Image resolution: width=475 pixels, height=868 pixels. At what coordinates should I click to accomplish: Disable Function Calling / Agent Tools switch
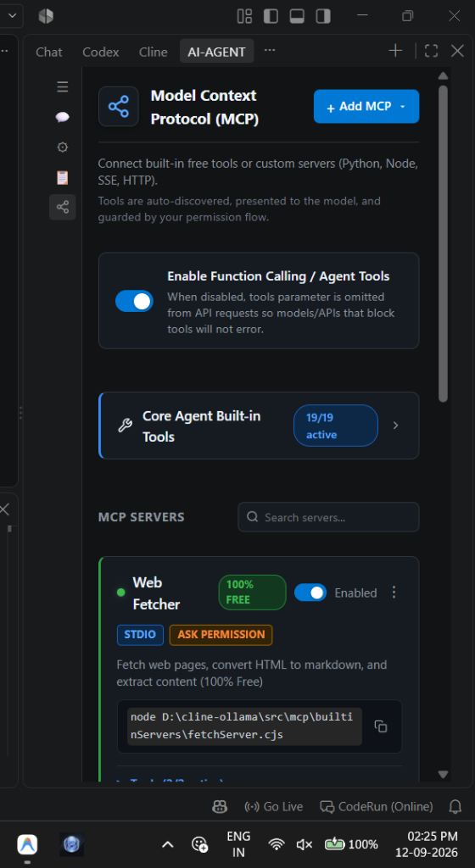tap(134, 301)
